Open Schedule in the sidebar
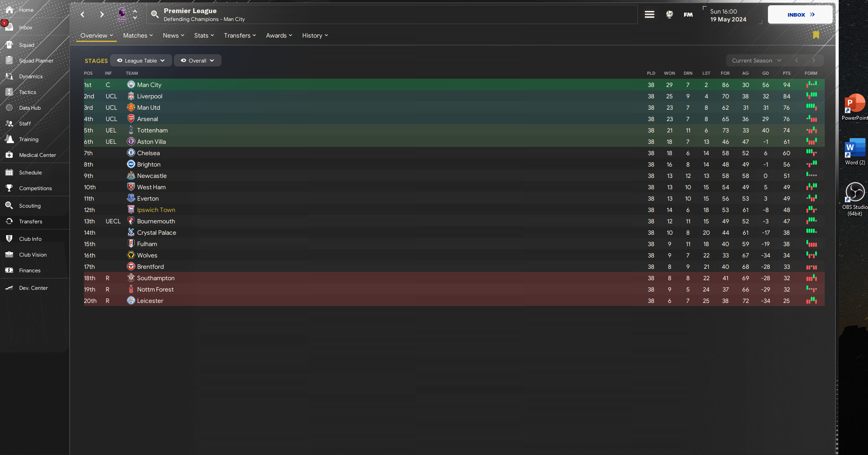The height and width of the screenshot is (455, 868). (31, 173)
